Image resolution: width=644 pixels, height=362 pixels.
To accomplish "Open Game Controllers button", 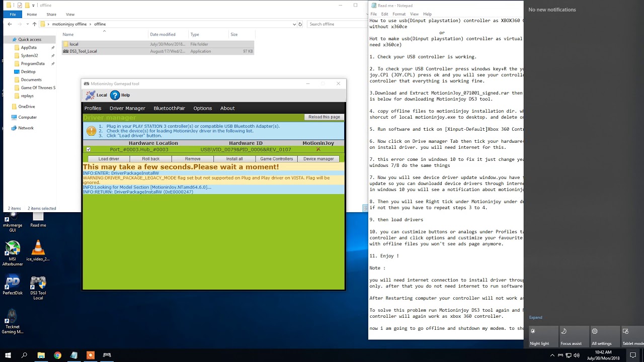I will point(276,159).
